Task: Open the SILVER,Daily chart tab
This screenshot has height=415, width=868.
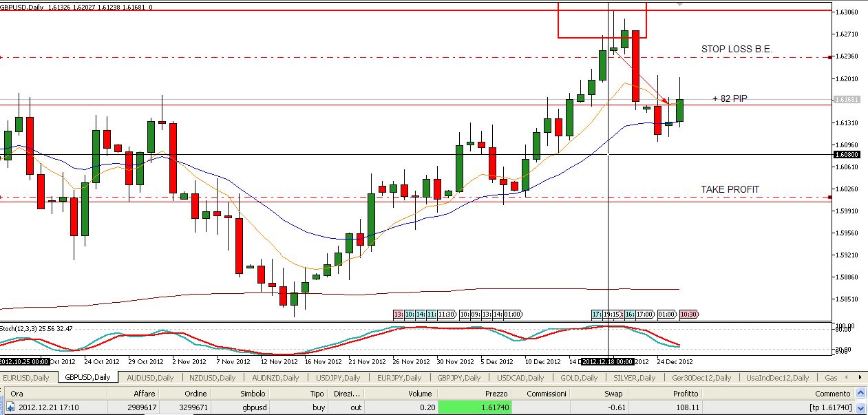Action: [x=634, y=378]
